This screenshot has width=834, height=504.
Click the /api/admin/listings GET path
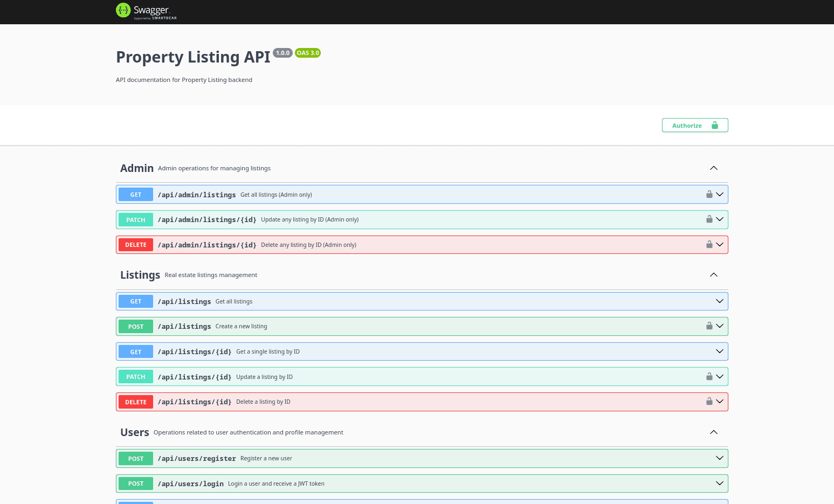point(197,195)
